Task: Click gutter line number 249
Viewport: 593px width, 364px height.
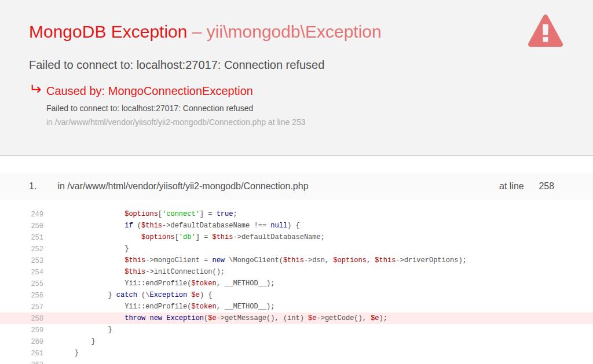Action: 37,214
